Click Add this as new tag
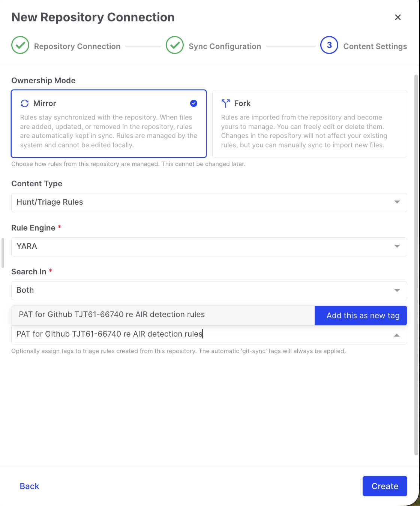 (360, 315)
